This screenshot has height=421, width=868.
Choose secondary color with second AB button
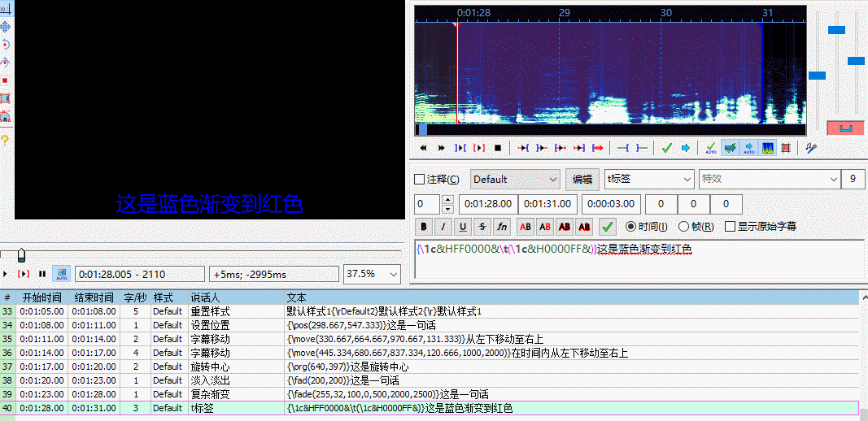point(545,226)
